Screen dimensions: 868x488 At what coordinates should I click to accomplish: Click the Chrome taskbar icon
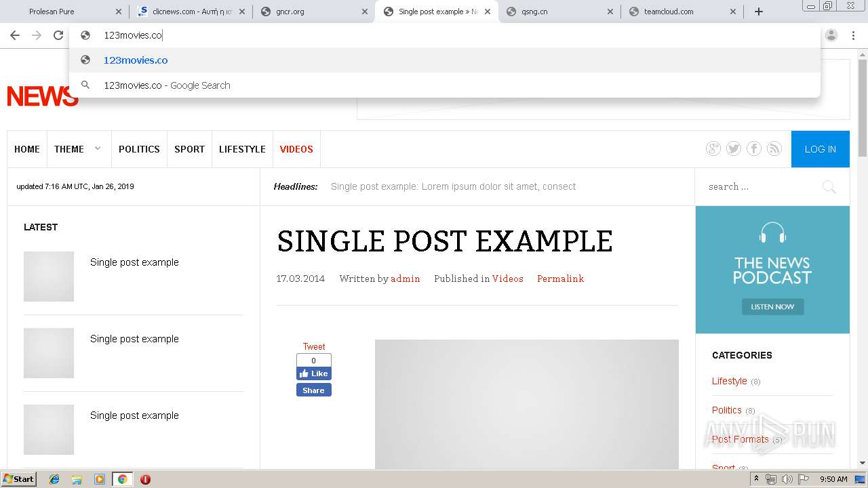122,479
